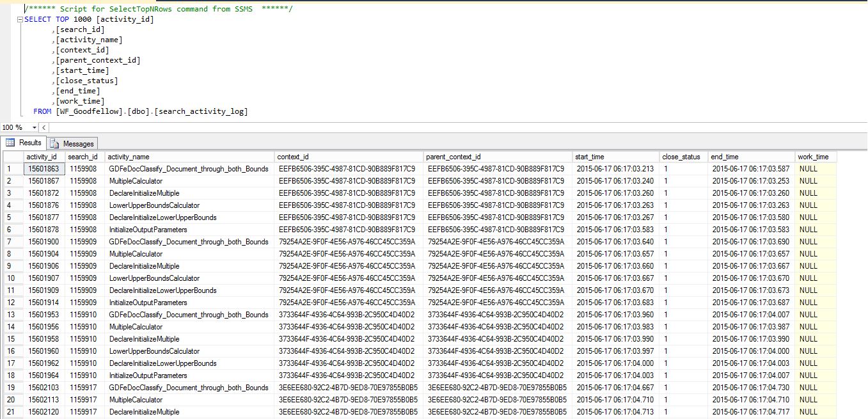
Task: Click [close_status] in the query editor
Action: (x=87, y=81)
